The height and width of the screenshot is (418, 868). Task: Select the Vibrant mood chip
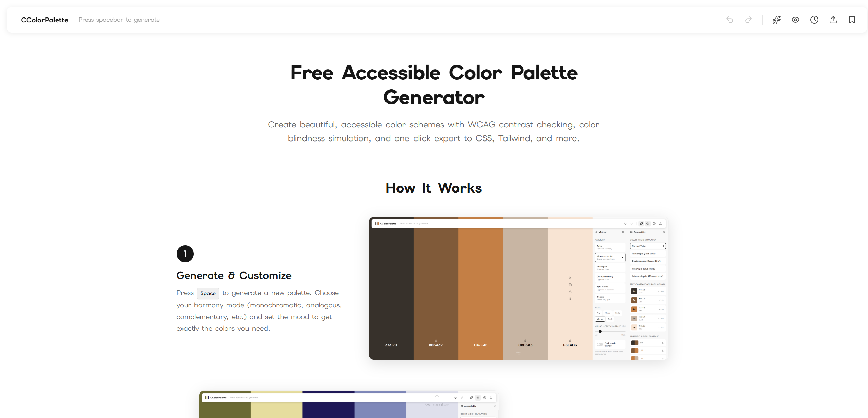[600, 319]
